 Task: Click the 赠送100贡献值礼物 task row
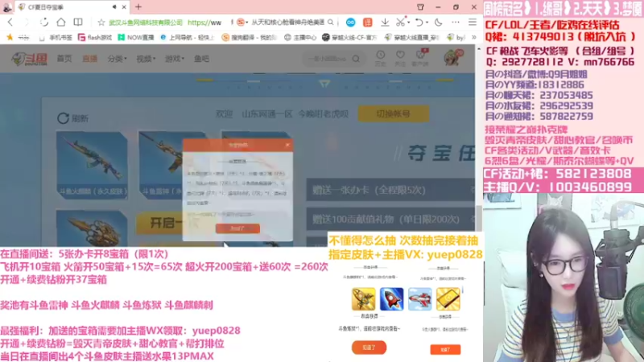(390, 219)
